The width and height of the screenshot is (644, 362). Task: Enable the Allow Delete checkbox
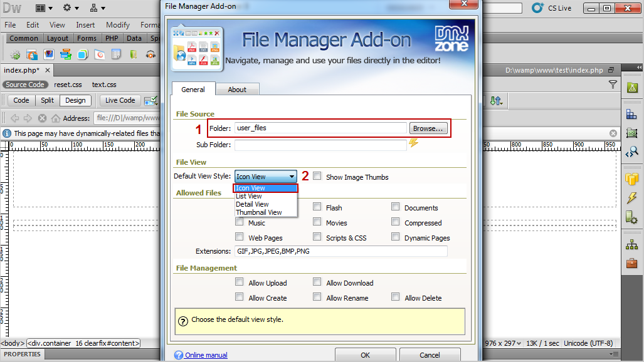[395, 296]
